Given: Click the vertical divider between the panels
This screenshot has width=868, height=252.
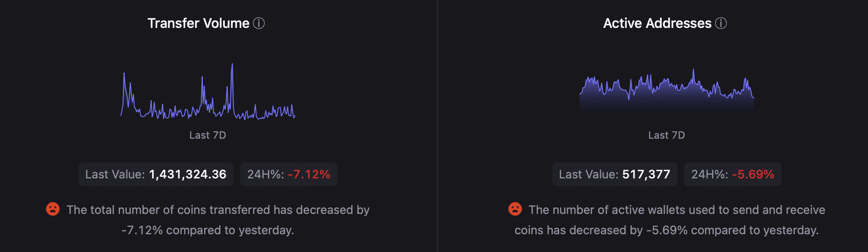Looking at the screenshot, I should (x=437, y=126).
